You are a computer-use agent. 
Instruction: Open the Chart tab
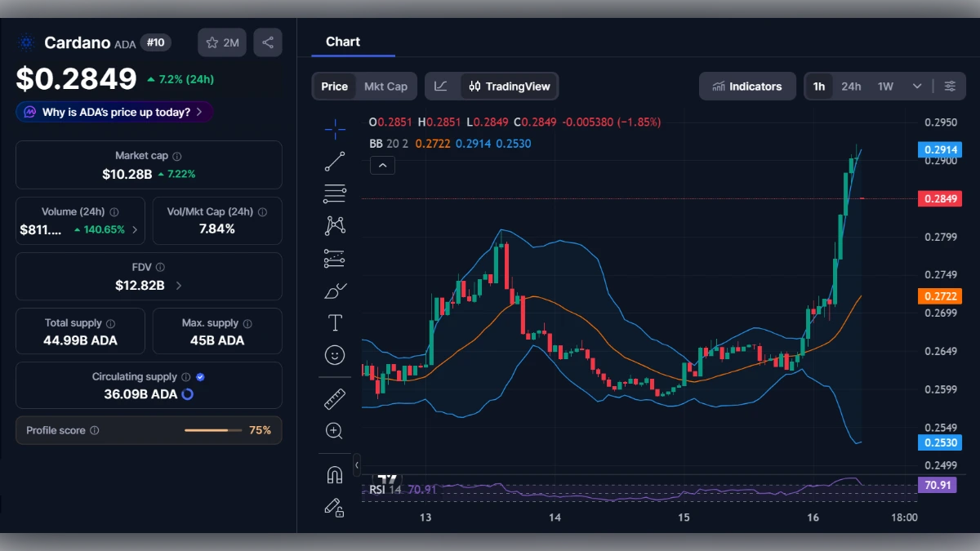[x=342, y=42]
